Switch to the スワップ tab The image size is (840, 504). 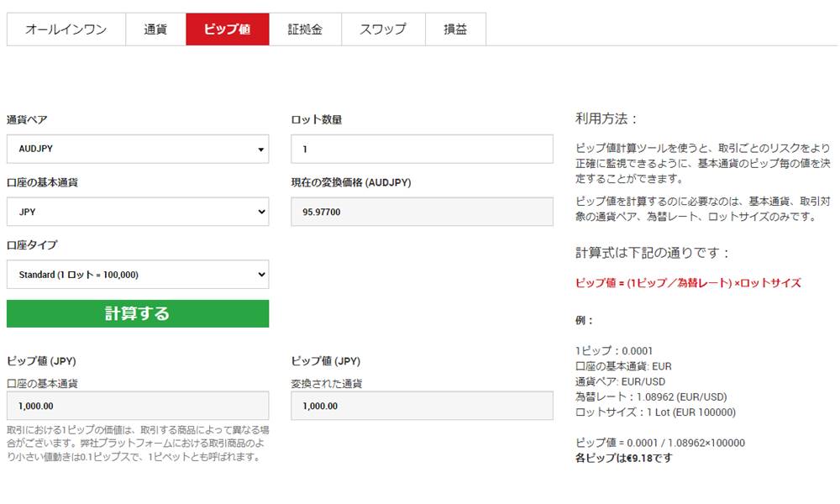[x=383, y=28]
